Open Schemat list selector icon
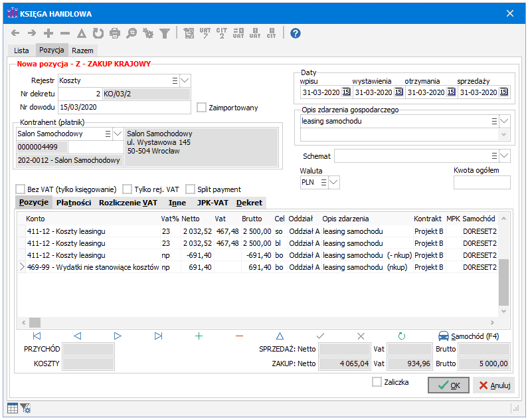The width and height of the screenshot is (528, 420). [494, 156]
